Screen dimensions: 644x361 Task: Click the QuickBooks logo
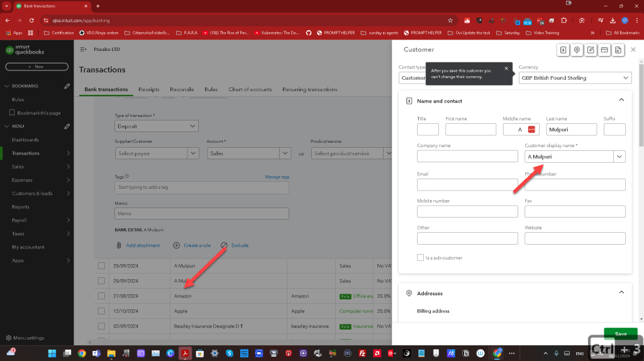[25, 50]
